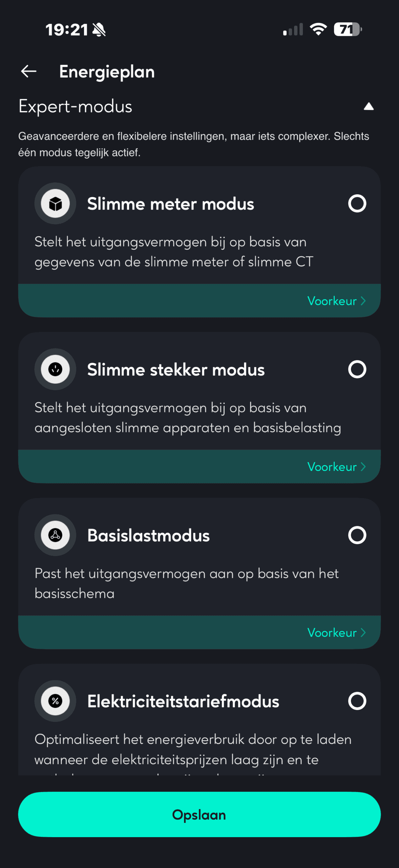Tap the Basislastmodus description text
The height and width of the screenshot is (868, 399).
click(186, 584)
